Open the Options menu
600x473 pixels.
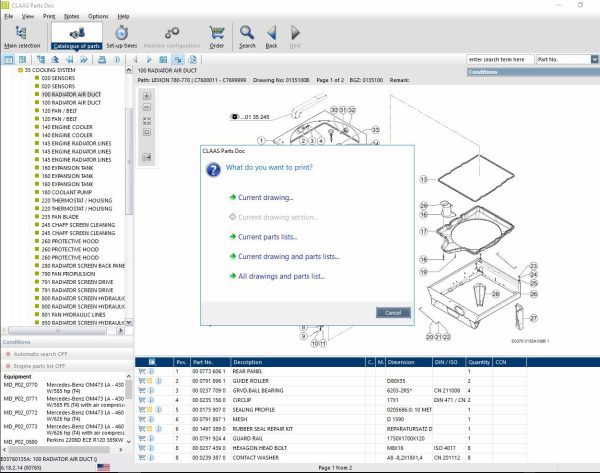coord(98,16)
